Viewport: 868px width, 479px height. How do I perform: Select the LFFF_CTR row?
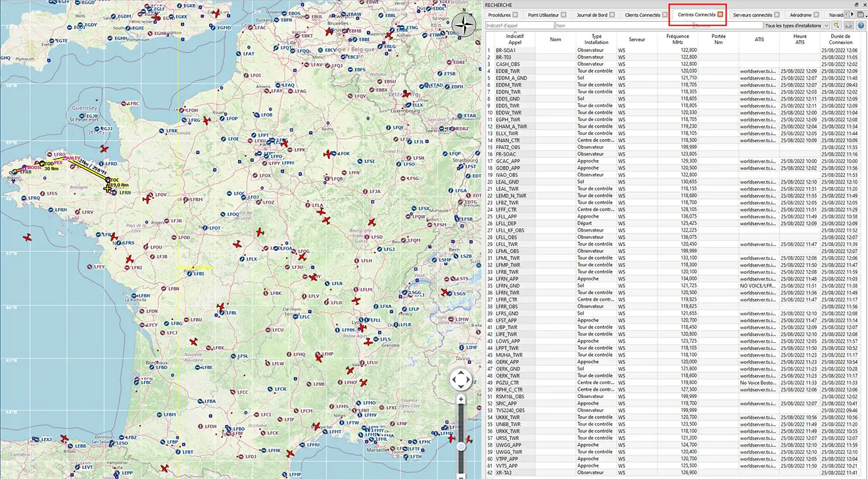click(x=672, y=209)
